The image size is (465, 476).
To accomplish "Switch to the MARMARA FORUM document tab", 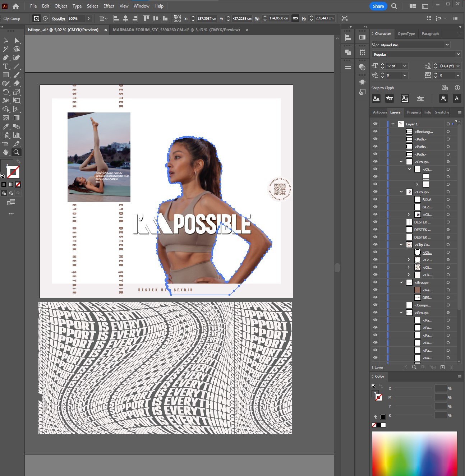I will [176, 30].
